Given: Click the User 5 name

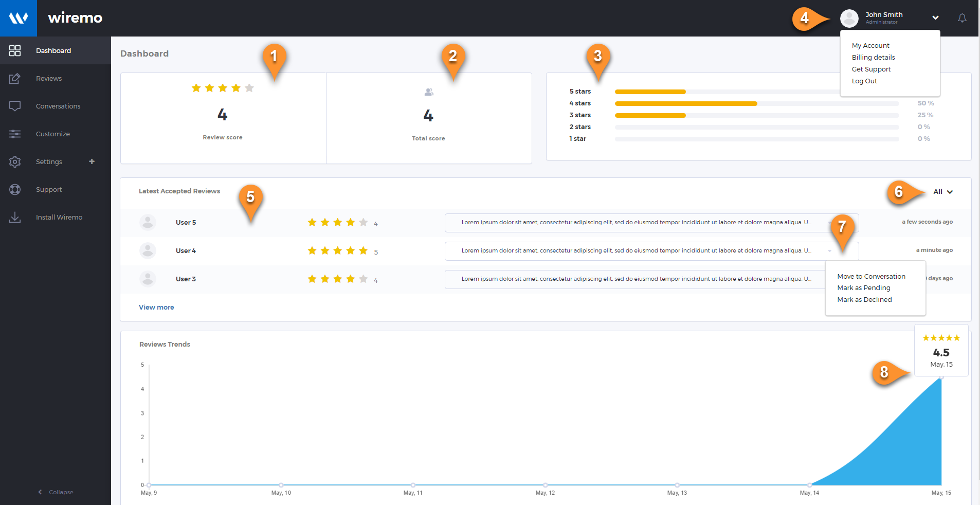Looking at the screenshot, I should (x=186, y=222).
